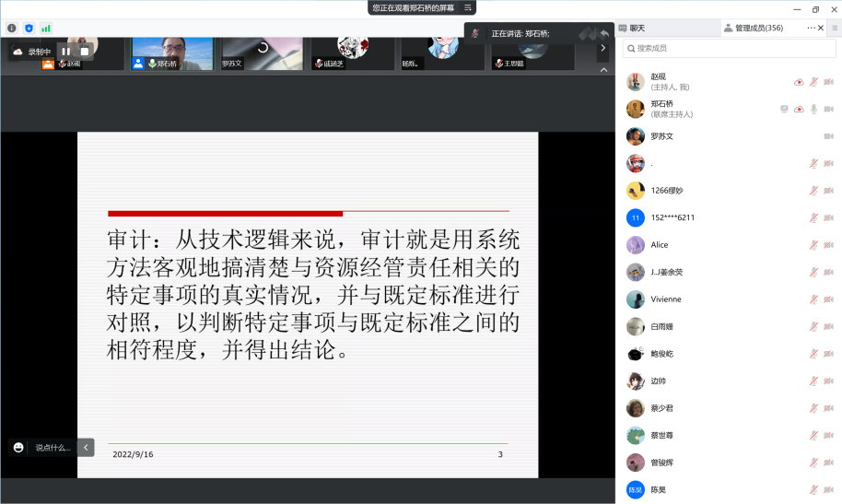Show next participant video thumbnails
Viewport: 842px width, 504px height.
tap(603, 47)
